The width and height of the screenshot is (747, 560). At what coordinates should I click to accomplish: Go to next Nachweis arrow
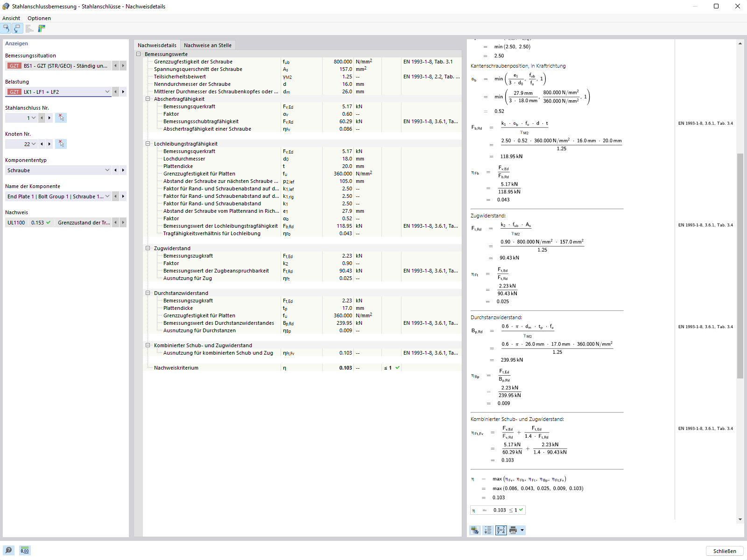[123, 223]
